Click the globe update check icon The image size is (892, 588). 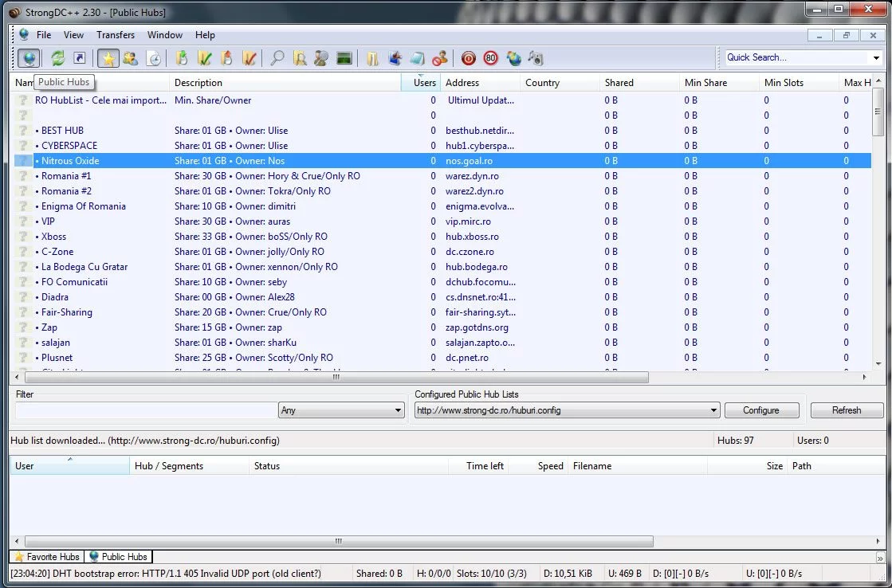[513, 58]
